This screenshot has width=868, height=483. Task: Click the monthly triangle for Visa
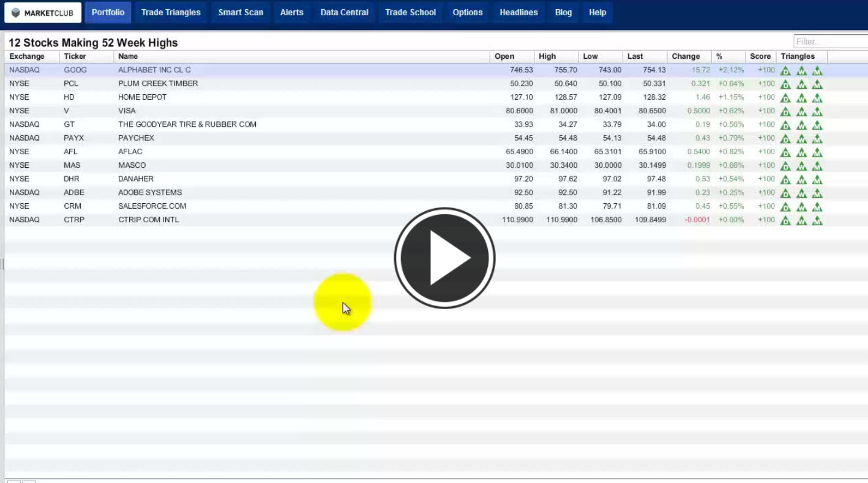click(817, 111)
